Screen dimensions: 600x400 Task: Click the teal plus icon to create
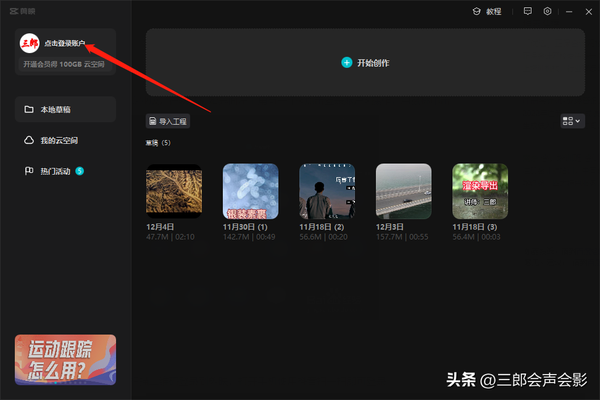point(347,63)
